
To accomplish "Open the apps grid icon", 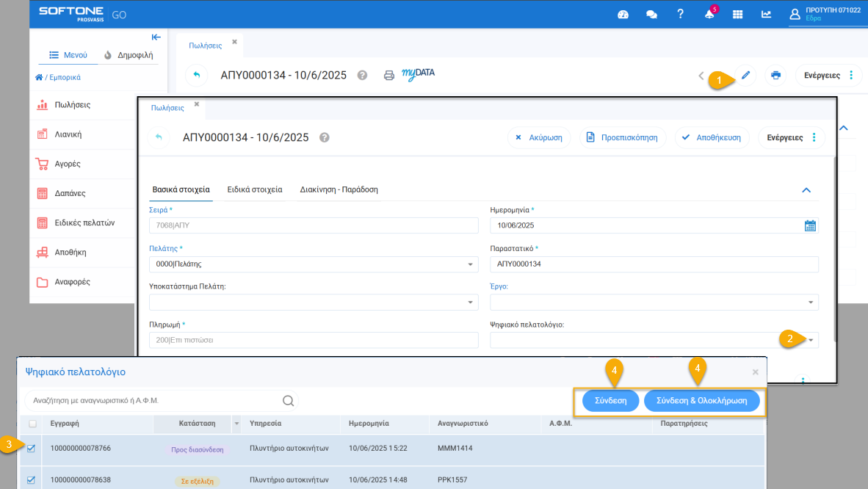I will click(738, 14).
